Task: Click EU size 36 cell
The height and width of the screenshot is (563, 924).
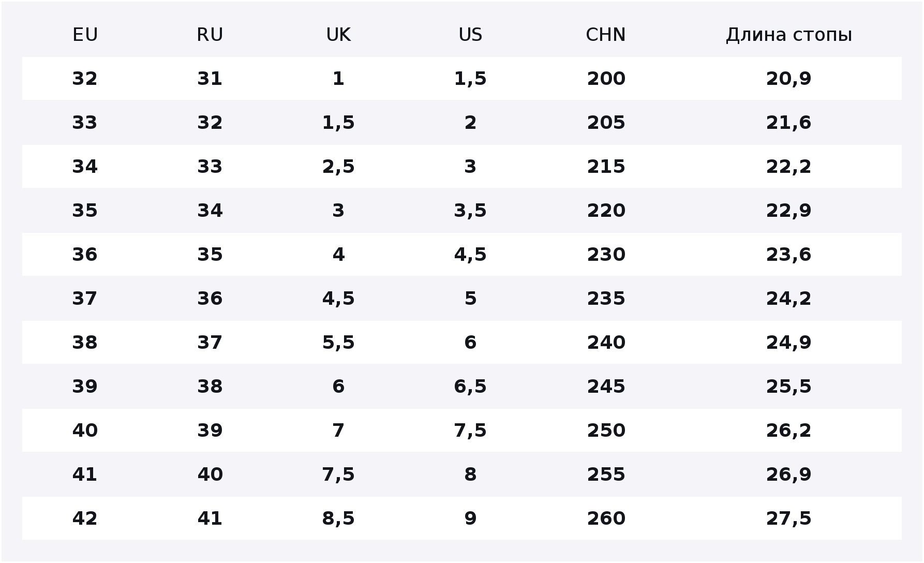Action: [x=85, y=255]
